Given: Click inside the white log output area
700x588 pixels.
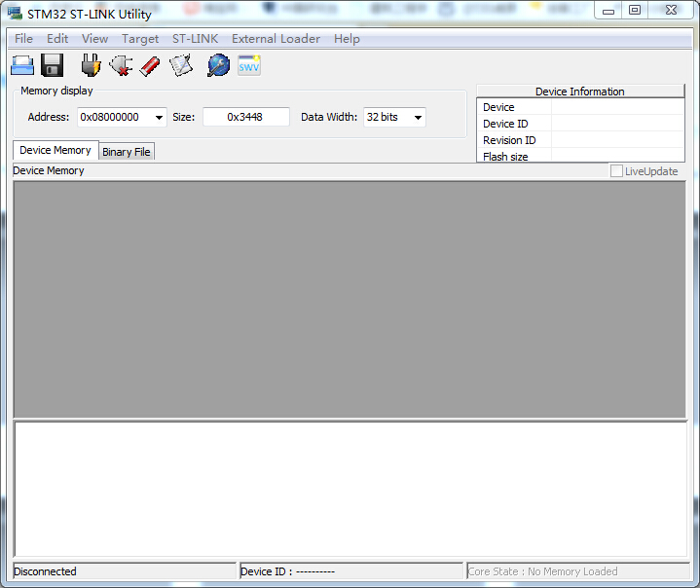Looking at the screenshot, I should point(350,490).
